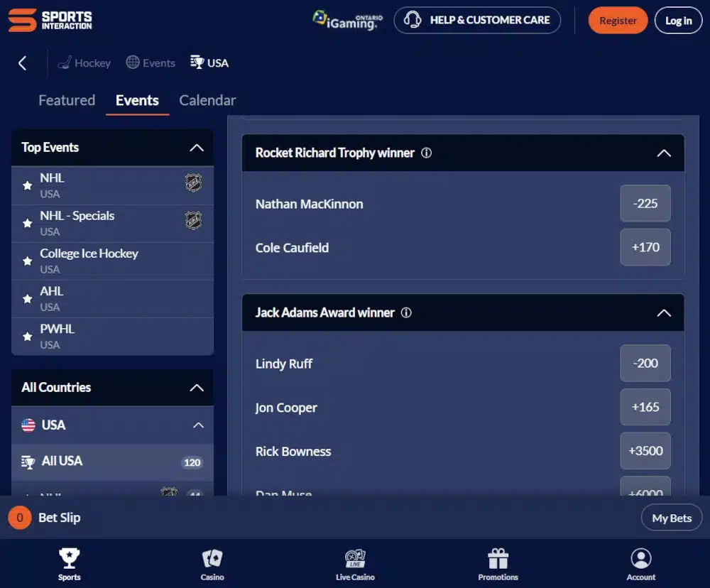Collapse Jack Adams Award winner market
Screen dimensions: 710x588
(x=664, y=313)
